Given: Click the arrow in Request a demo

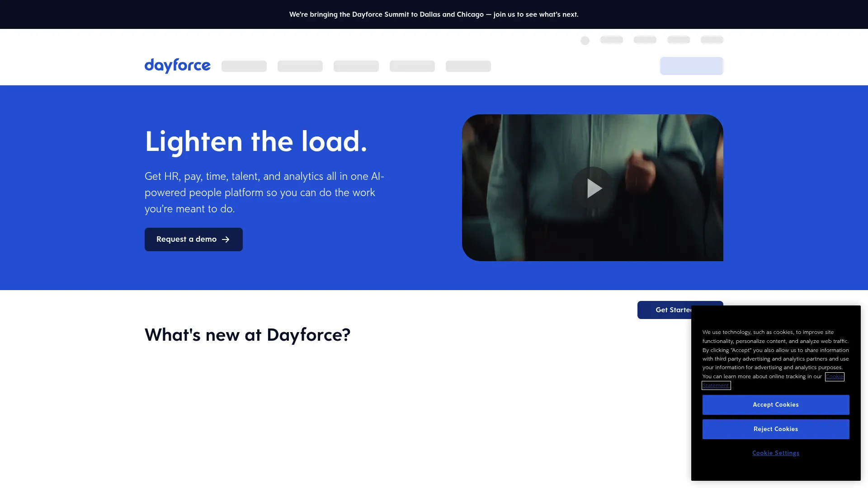Looking at the screenshot, I should 226,239.
